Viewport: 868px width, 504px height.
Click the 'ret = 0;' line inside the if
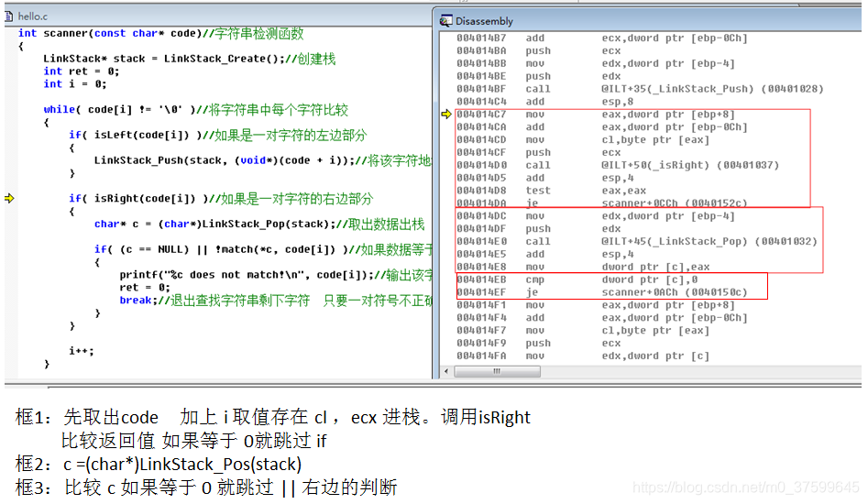145,288
